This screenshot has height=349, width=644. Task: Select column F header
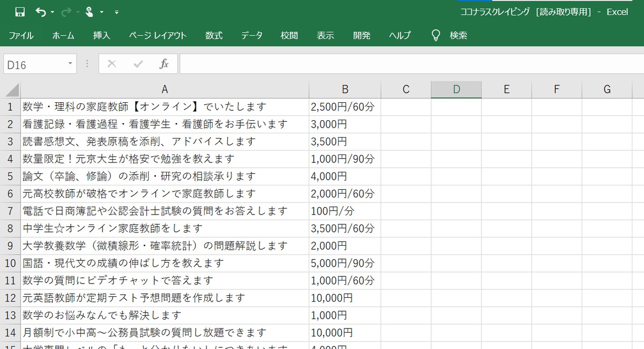tap(556, 90)
